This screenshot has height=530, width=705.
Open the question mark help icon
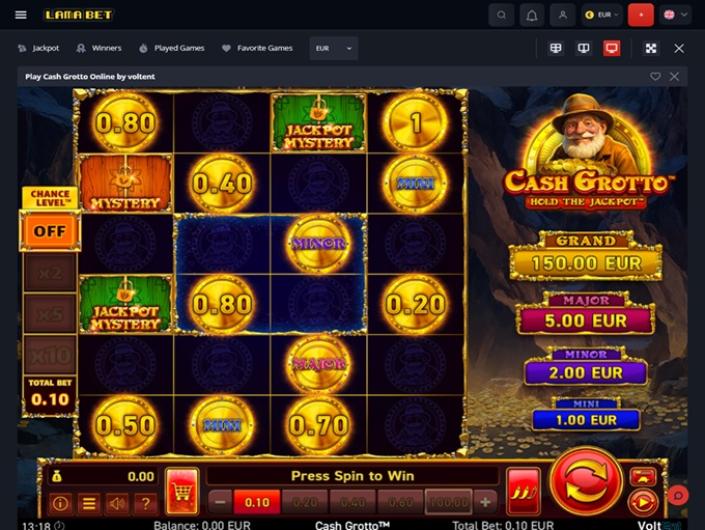145,503
